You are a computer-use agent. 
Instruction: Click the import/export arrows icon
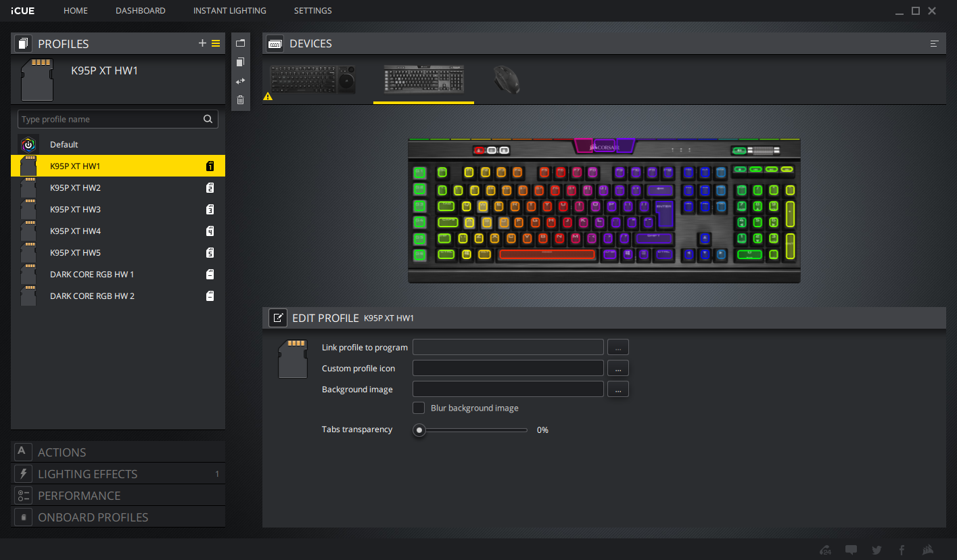pos(240,81)
